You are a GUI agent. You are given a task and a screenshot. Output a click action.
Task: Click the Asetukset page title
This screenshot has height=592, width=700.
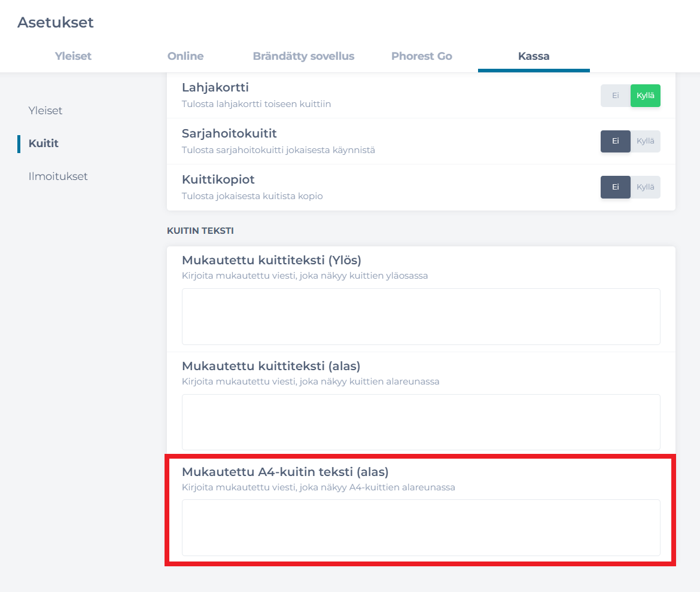point(56,23)
